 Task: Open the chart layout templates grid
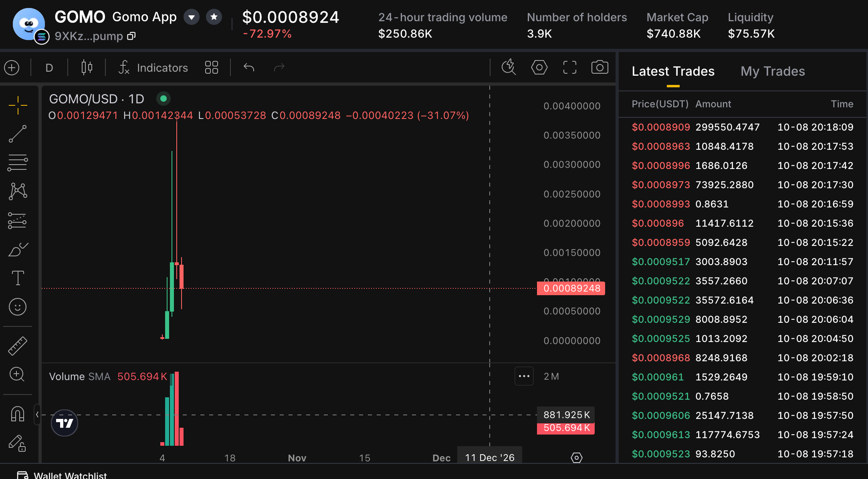[x=211, y=68]
